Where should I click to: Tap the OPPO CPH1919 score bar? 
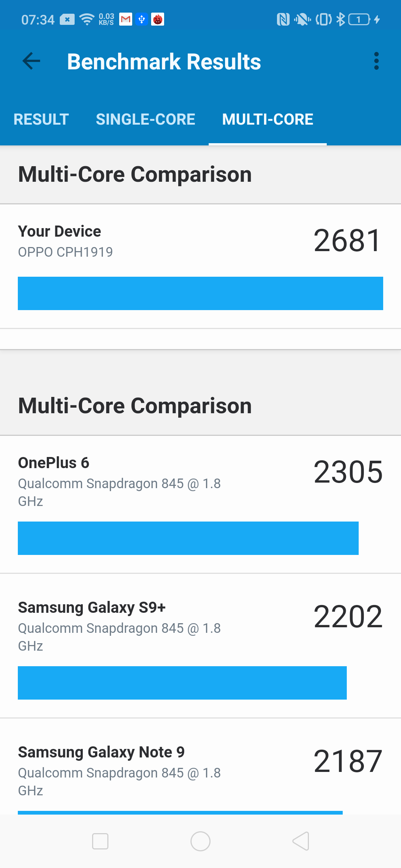[200, 293]
